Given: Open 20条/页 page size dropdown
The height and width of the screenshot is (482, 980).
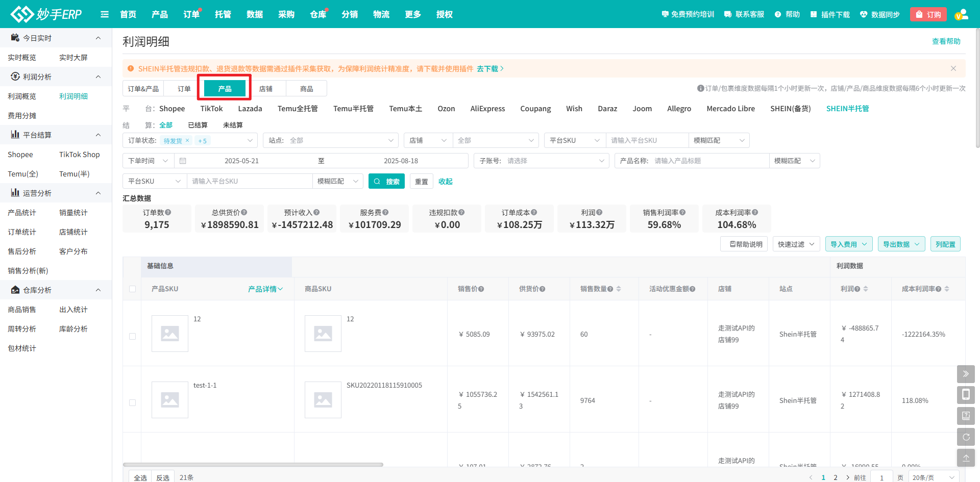Looking at the screenshot, I should [x=934, y=477].
